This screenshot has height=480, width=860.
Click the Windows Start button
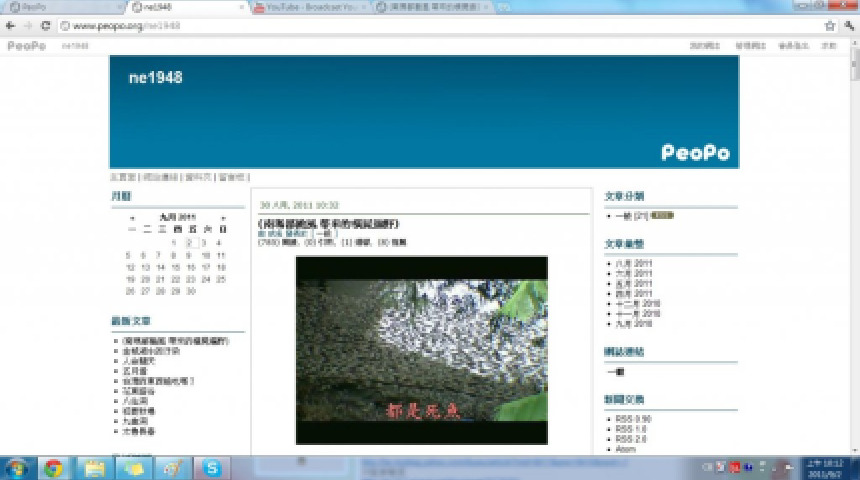click(16, 468)
